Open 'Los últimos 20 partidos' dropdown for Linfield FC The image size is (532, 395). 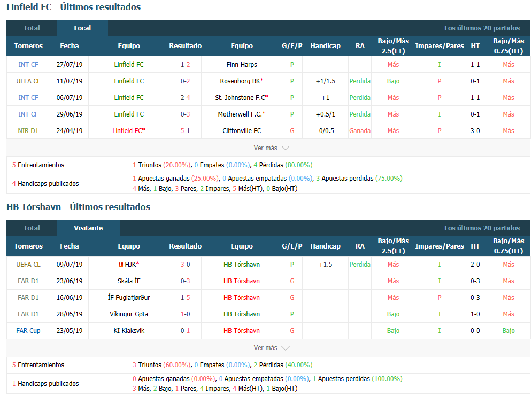(x=482, y=28)
